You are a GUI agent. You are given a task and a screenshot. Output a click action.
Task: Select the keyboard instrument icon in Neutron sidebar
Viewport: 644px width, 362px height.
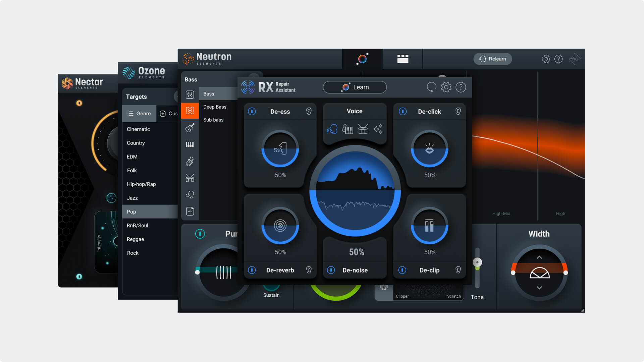190,144
